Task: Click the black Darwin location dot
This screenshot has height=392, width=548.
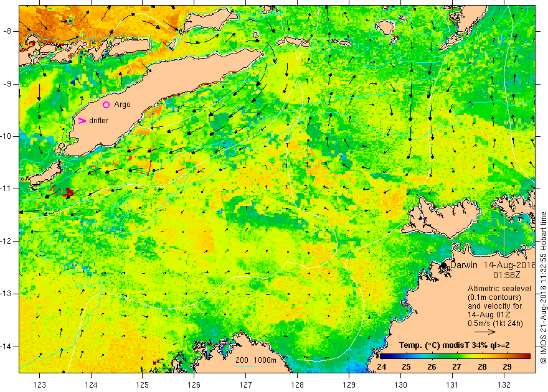Action: click(444, 265)
